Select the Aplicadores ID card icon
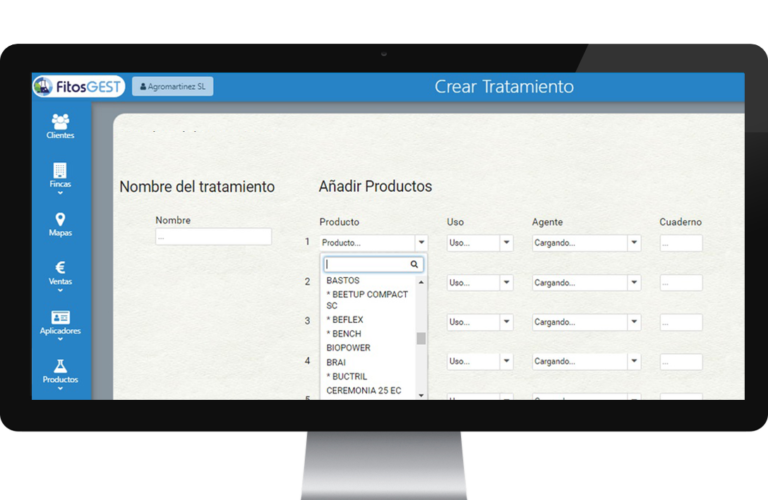The height and width of the screenshot is (500, 768). coord(60,317)
